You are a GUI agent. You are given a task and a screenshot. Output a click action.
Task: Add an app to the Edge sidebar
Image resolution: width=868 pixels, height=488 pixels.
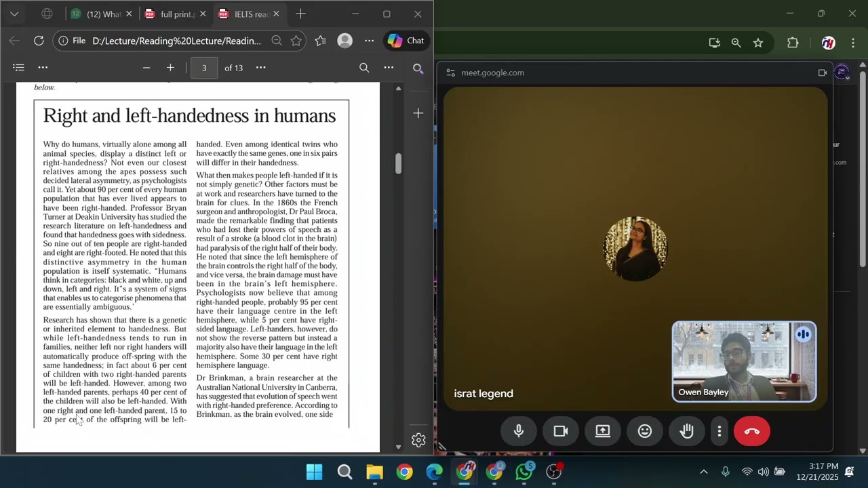418,113
